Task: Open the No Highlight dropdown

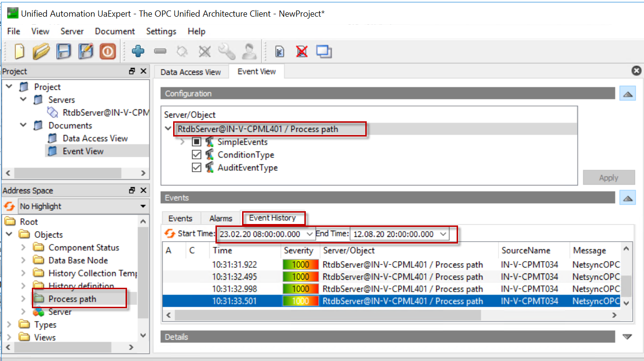Action: click(x=143, y=206)
